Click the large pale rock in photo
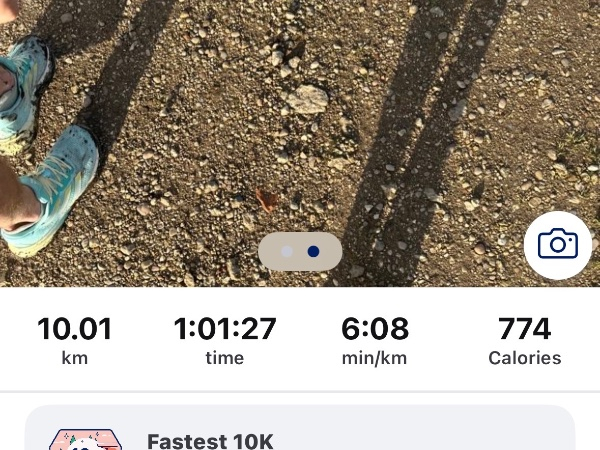The height and width of the screenshot is (450, 600). tap(306, 99)
